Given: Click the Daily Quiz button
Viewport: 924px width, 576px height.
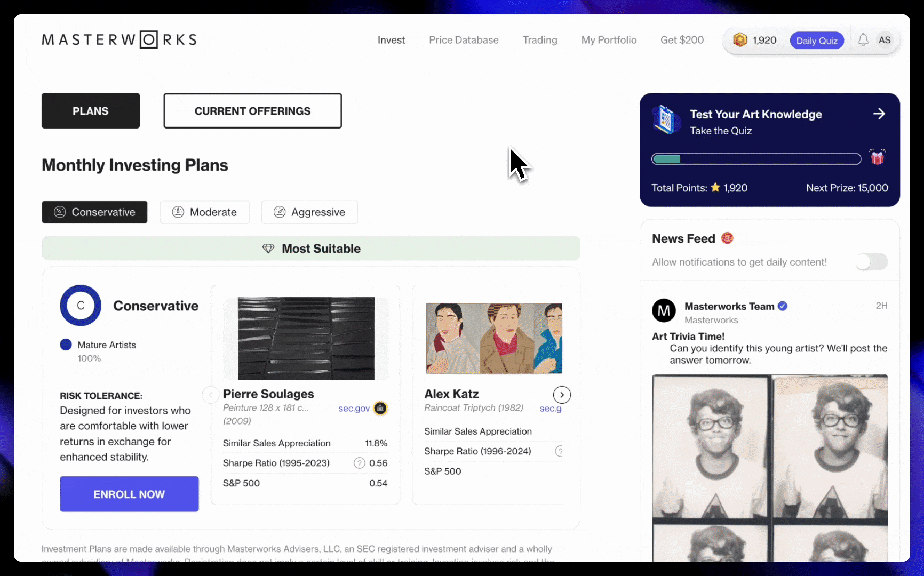Looking at the screenshot, I should pyautogui.click(x=817, y=41).
